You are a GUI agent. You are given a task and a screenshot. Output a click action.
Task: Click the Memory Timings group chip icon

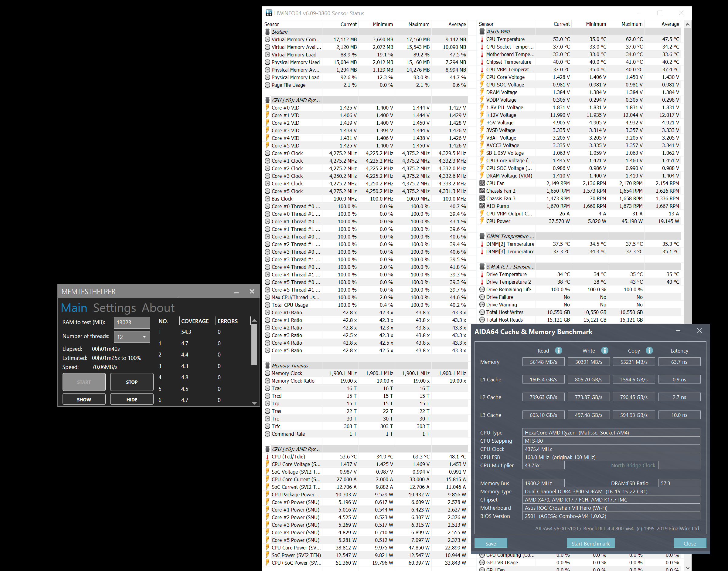click(268, 365)
